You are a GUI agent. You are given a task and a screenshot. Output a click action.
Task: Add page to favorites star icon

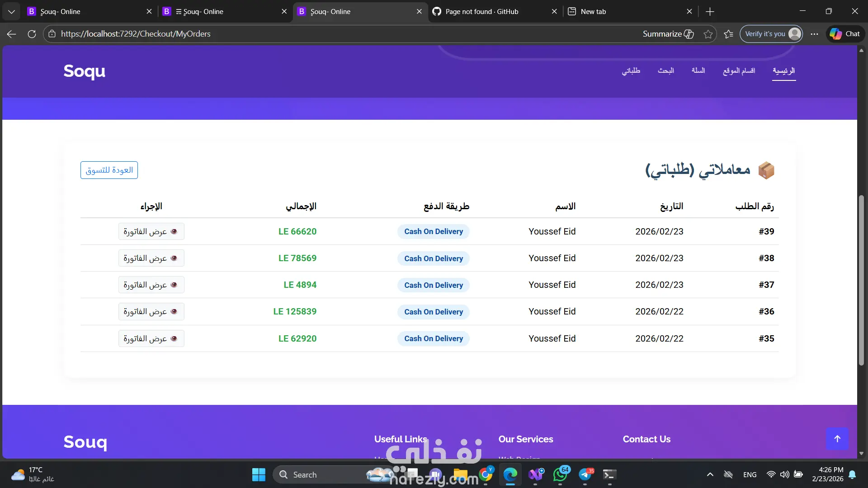[708, 34]
